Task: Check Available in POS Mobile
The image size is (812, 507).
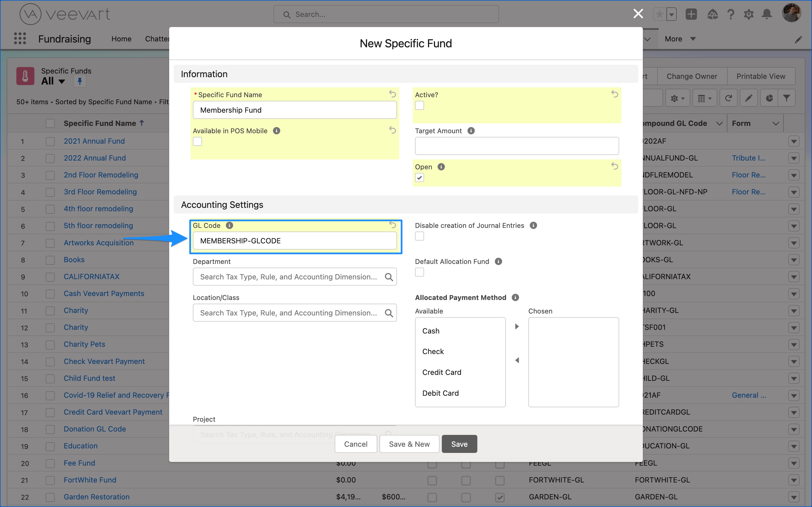Action: (x=197, y=141)
